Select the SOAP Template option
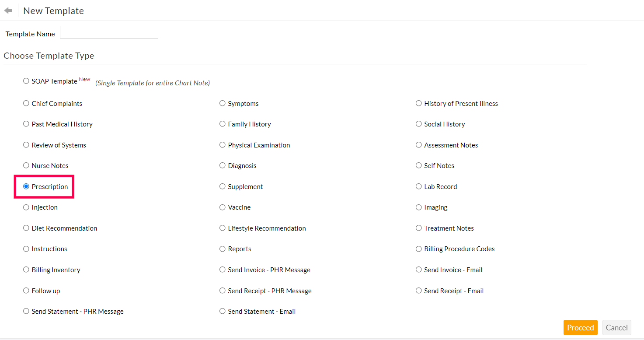 pyautogui.click(x=26, y=81)
